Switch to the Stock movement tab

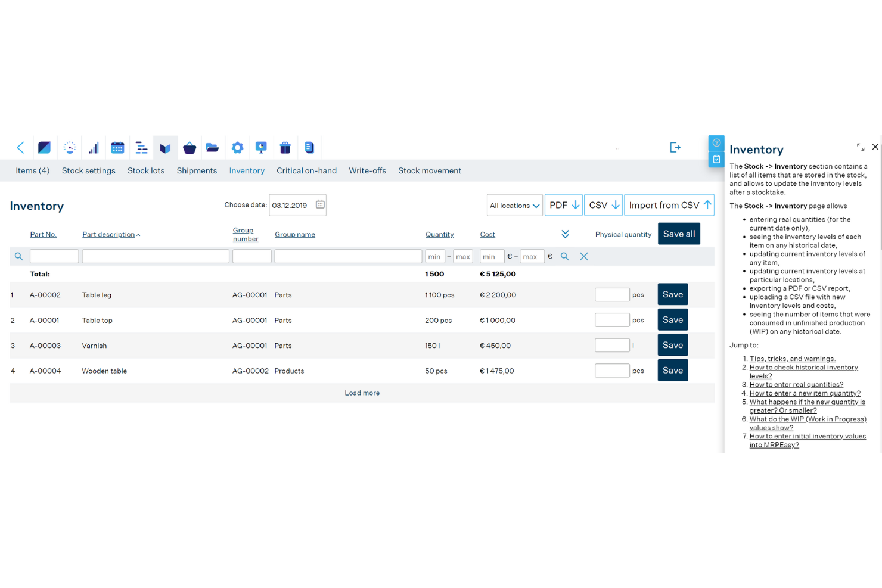tap(430, 171)
